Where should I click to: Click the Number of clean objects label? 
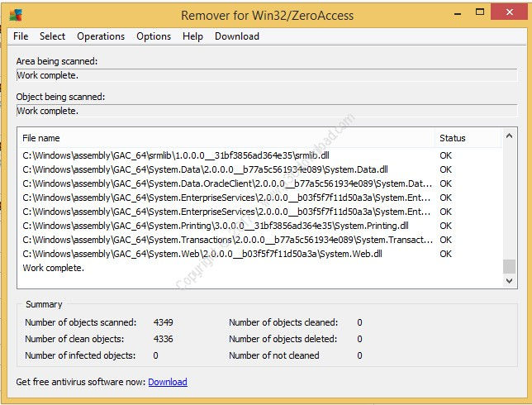tap(74, 339)
